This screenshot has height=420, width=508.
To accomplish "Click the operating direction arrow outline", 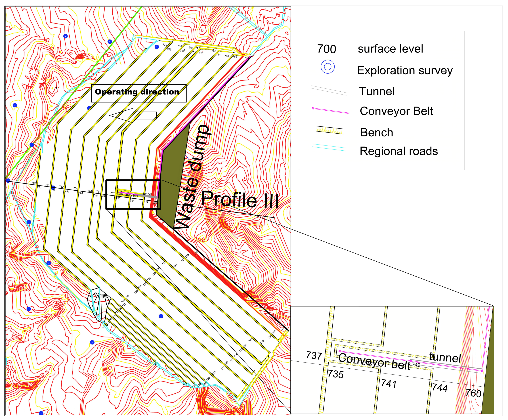I will 133,115.
